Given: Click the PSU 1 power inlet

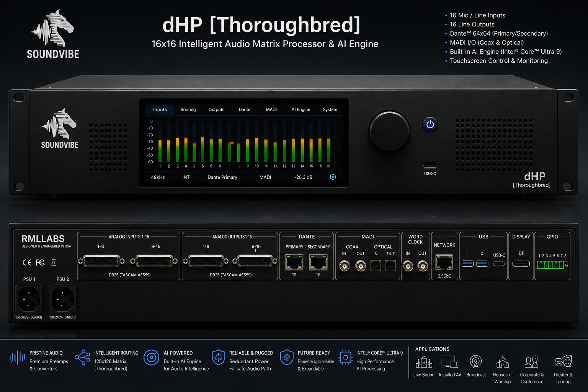Looking at the screenshot, I should coord(28,299).
